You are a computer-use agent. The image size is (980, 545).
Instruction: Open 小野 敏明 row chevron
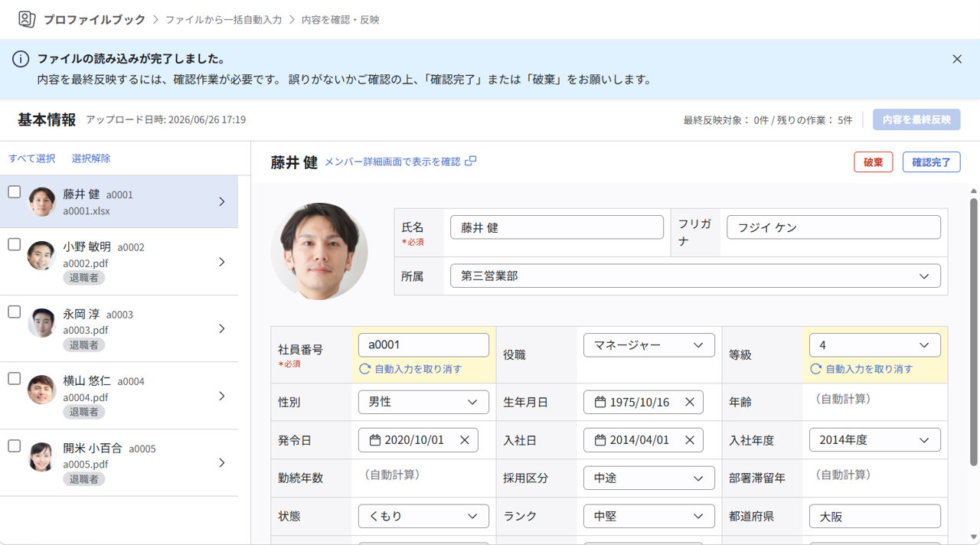[x=222, y=262]
